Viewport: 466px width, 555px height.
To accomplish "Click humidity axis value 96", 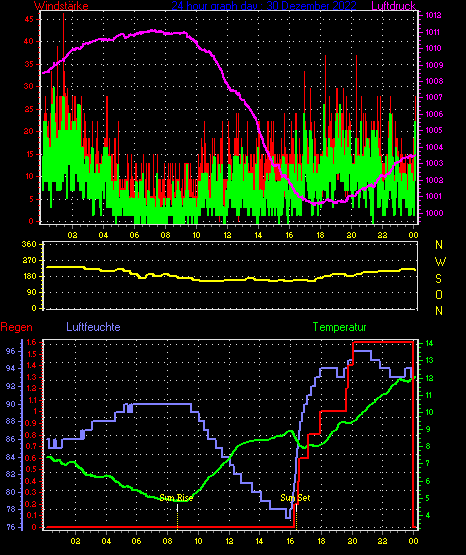I will pyautogui.click(x=11, y=351).
